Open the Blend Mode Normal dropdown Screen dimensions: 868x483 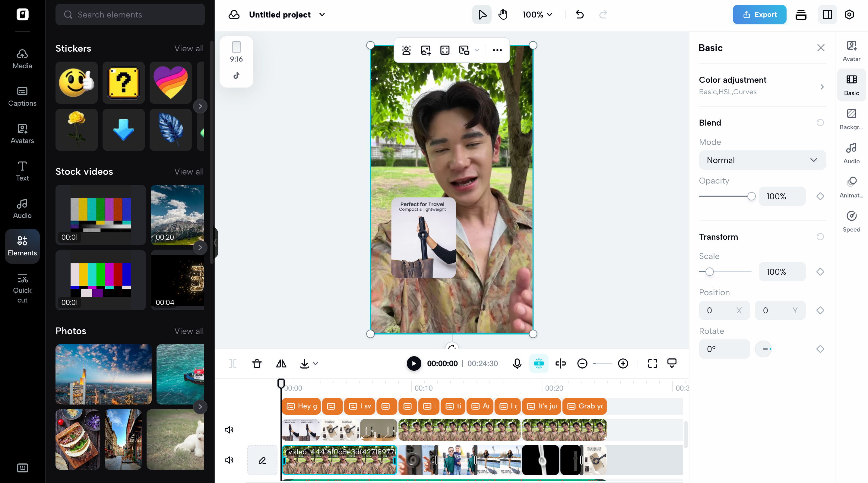click(762, 160)
